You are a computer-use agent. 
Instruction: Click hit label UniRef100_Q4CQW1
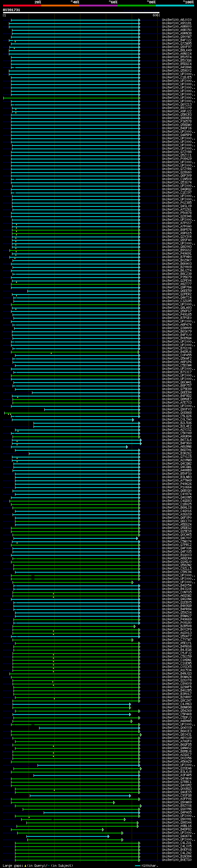pos(177,467)
